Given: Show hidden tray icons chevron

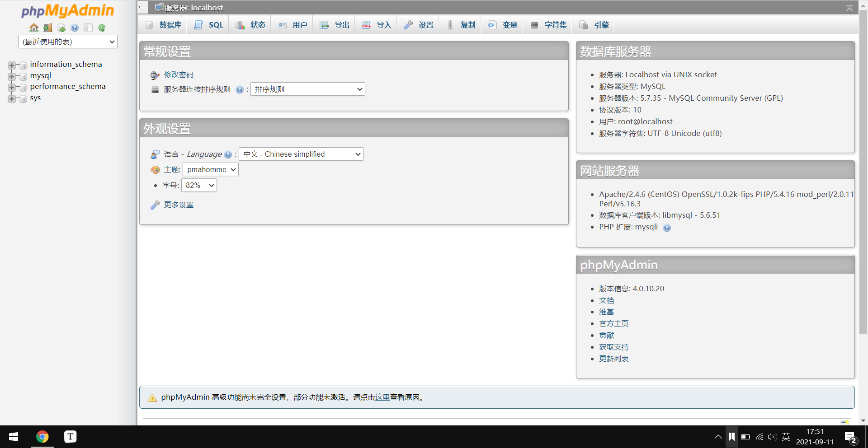Looking at the screenshot, I should [x=718, y=437].
